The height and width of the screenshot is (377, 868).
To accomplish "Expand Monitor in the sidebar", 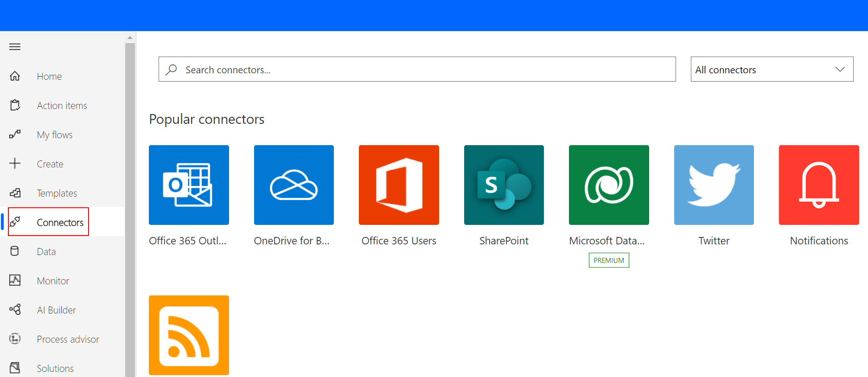I will (53, 281).
